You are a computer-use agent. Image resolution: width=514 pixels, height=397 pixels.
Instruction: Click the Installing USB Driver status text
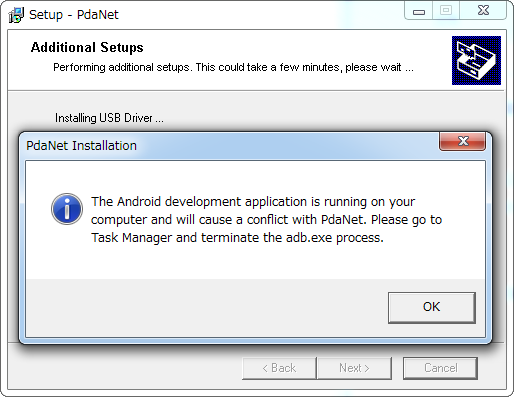109,118
